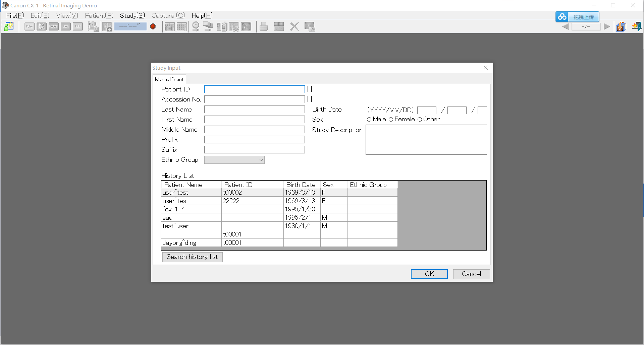Switch to the Manual Input tab
644x345 pixels.
(169, 79)
